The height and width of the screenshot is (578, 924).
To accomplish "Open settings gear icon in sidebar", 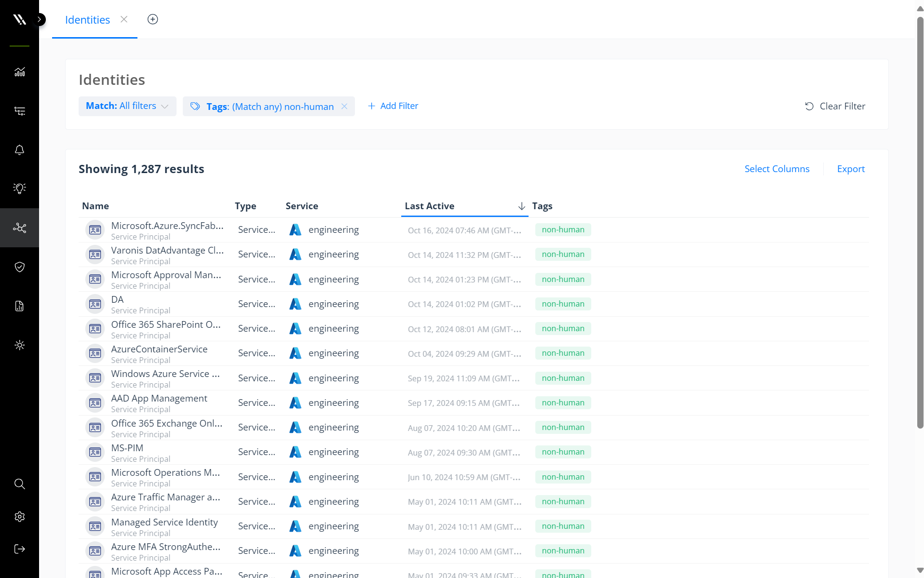I will coord(19,516).
